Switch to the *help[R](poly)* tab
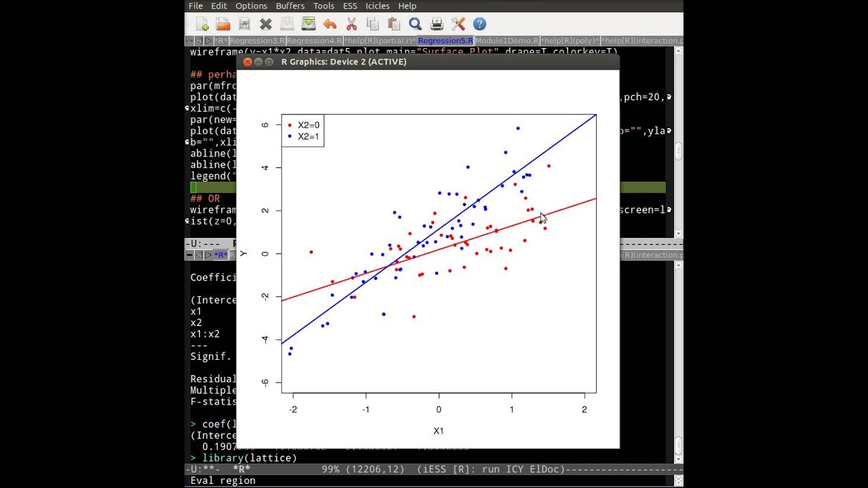868x488 pixels. click(570, 41)
